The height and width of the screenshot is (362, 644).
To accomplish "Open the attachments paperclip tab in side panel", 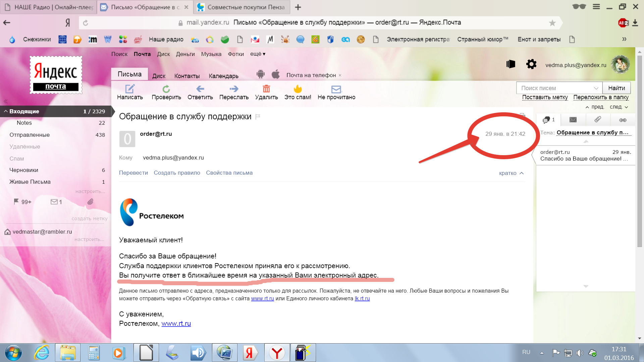I will (598, 119).
